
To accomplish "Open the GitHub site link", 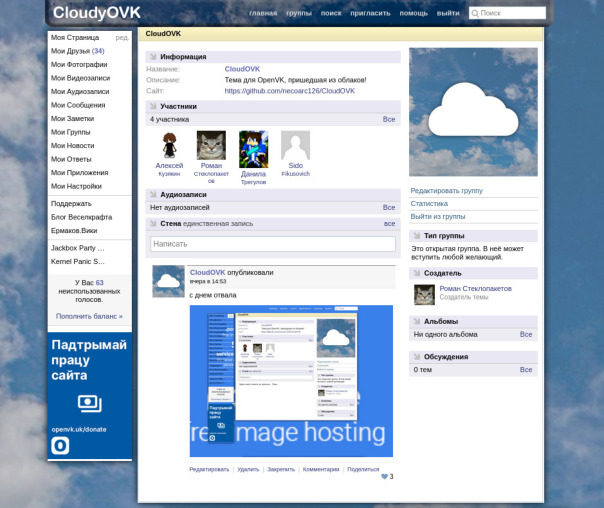I will click(290, 91).
